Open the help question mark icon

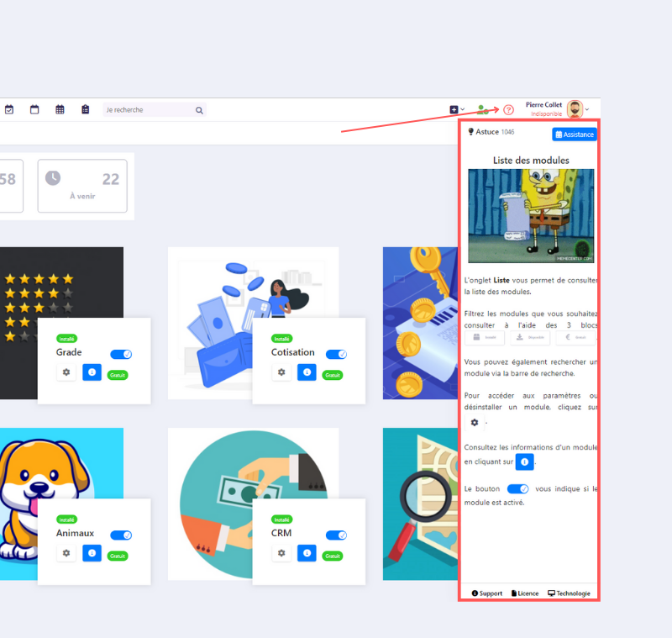tap(508, 110)
